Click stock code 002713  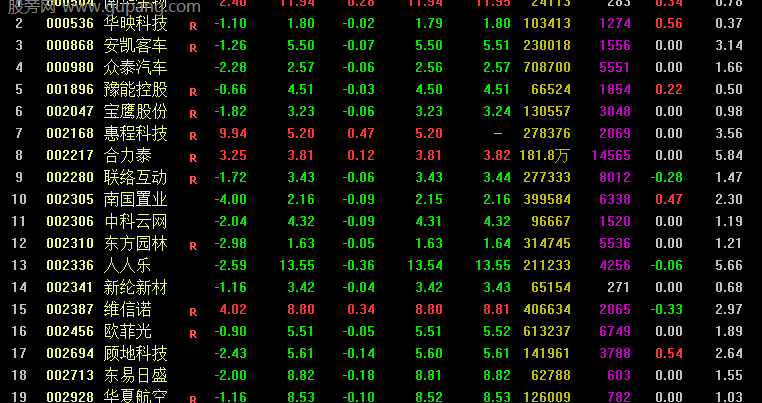[x=70, y=375]
